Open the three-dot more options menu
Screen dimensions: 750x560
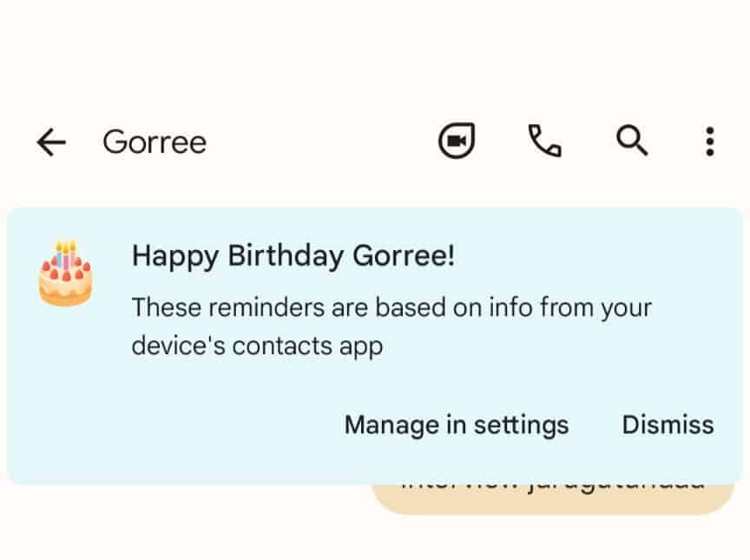[710, 141]
